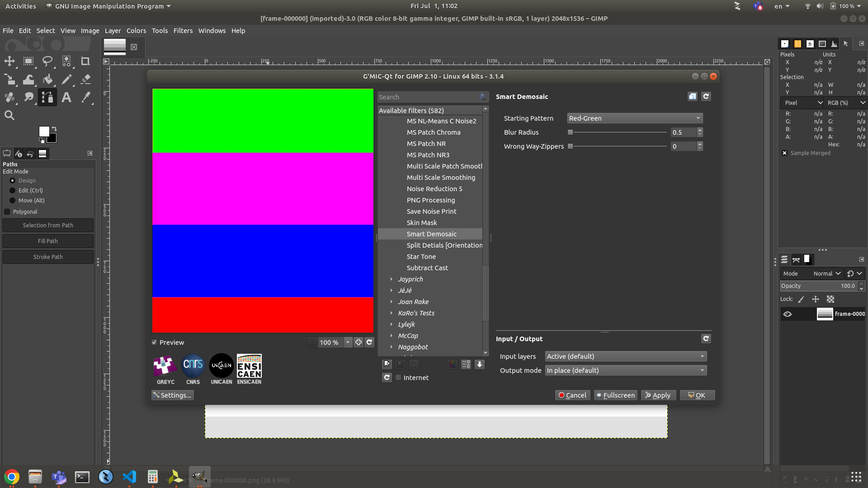The width and height of the screenshot is (868, 488).
Task: Reset Smart Demosaic parameters with refresh icon
Action: pyautogui.click(x=706, y=96)
